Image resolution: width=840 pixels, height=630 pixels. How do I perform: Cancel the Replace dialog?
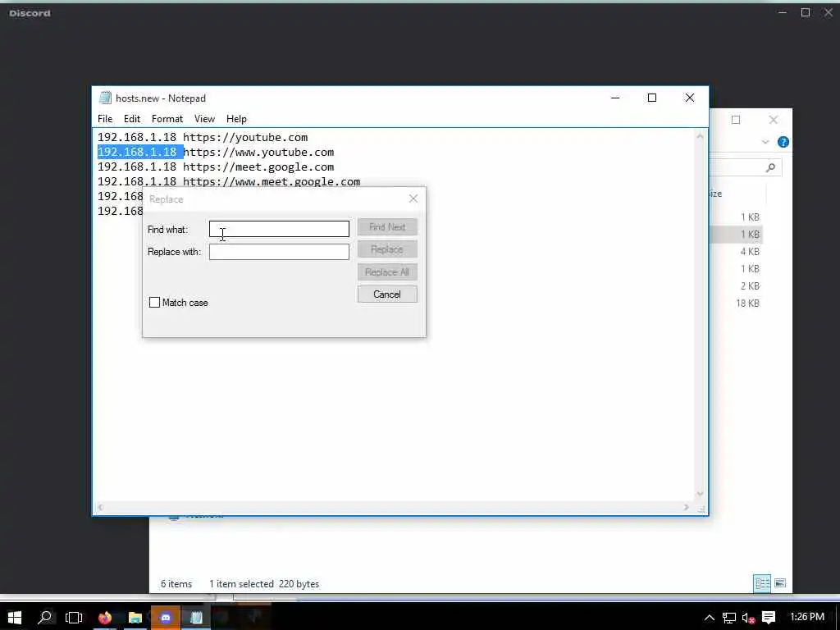click(387, 294)
